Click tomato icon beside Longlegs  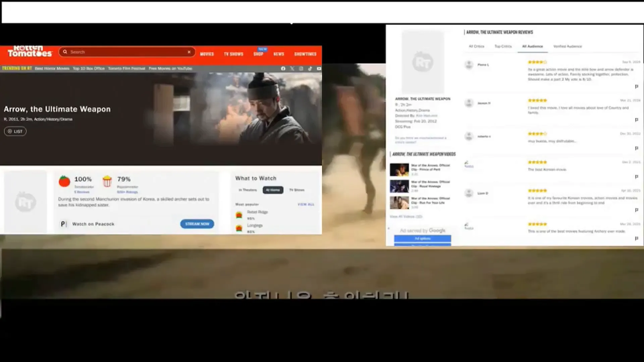pos(239,228)
